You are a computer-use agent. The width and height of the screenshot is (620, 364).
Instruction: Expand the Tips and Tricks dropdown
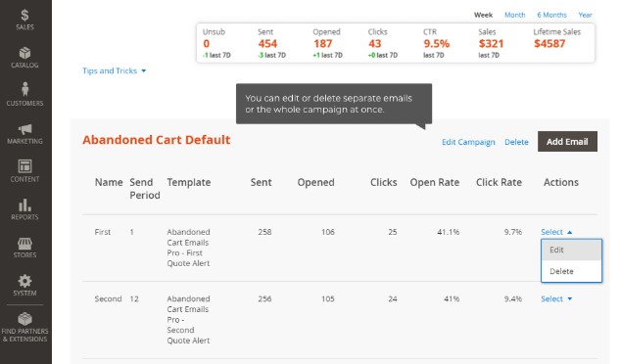(x=114, y=70)
